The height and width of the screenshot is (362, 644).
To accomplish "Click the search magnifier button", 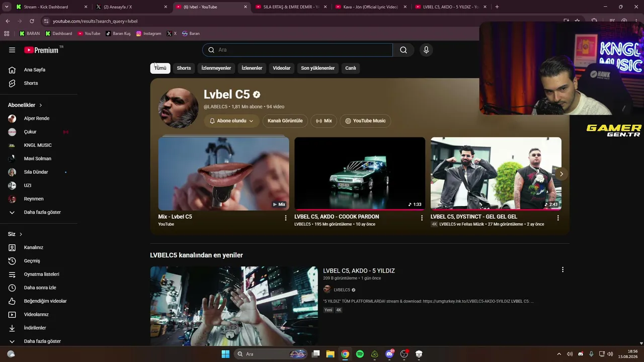I will click(404, 50).
